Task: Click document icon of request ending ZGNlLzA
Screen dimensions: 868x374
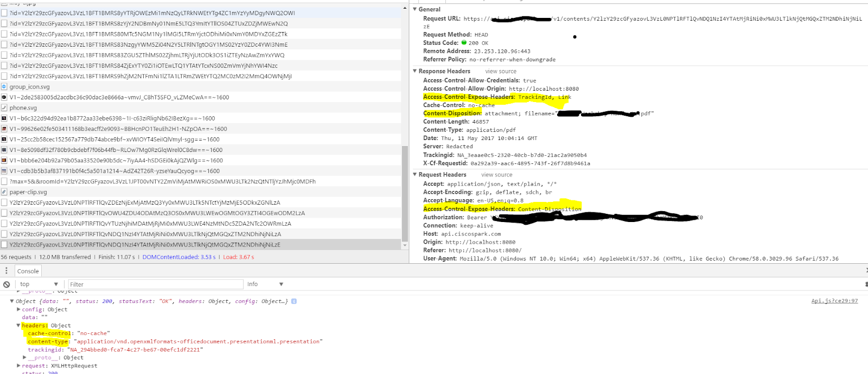Action: coord(4,202)
